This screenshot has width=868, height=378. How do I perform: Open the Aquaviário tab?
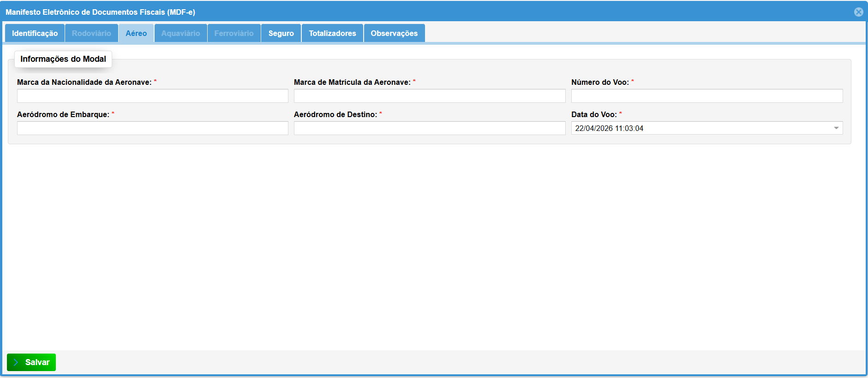(x=180, y=33)
